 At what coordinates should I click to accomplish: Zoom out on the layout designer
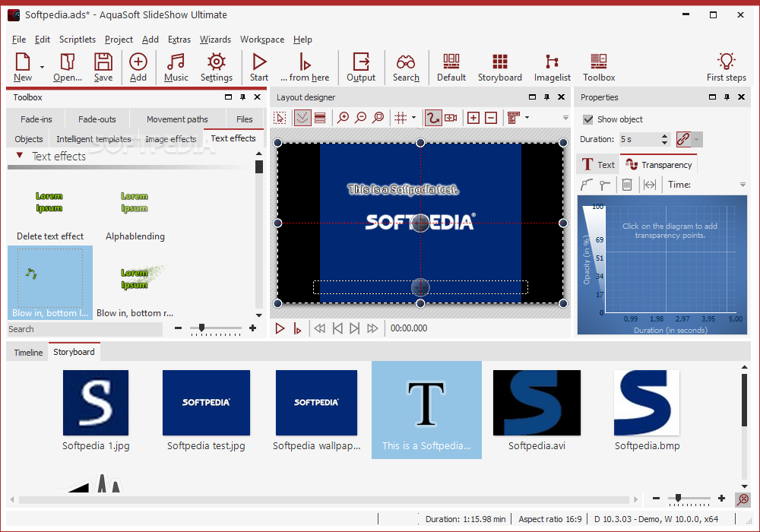pos(360,118)
